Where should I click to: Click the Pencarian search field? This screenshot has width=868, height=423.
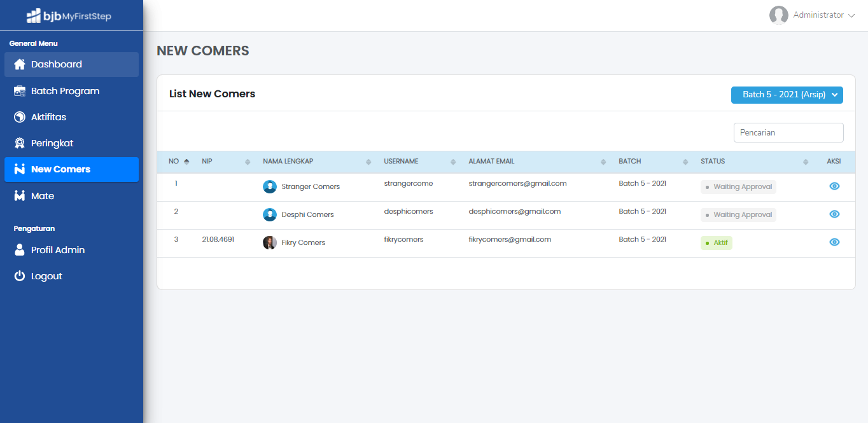788,133
